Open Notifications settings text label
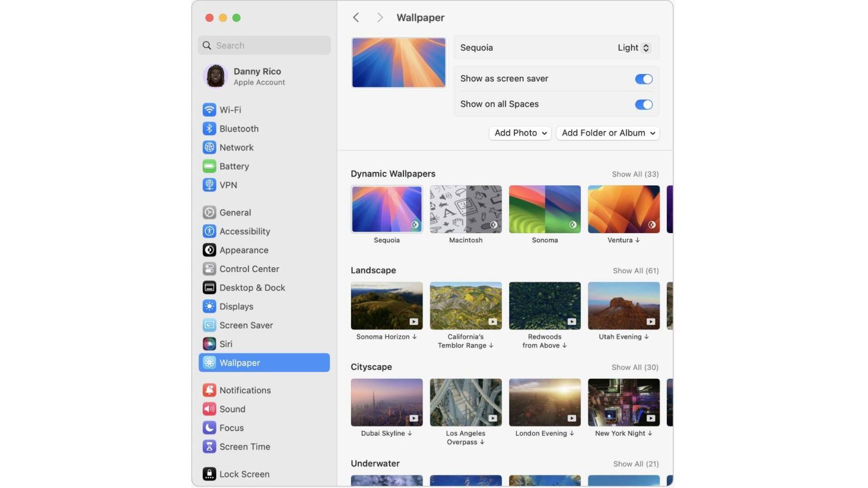This screenshot has height=488, width=868. (245, 390)
